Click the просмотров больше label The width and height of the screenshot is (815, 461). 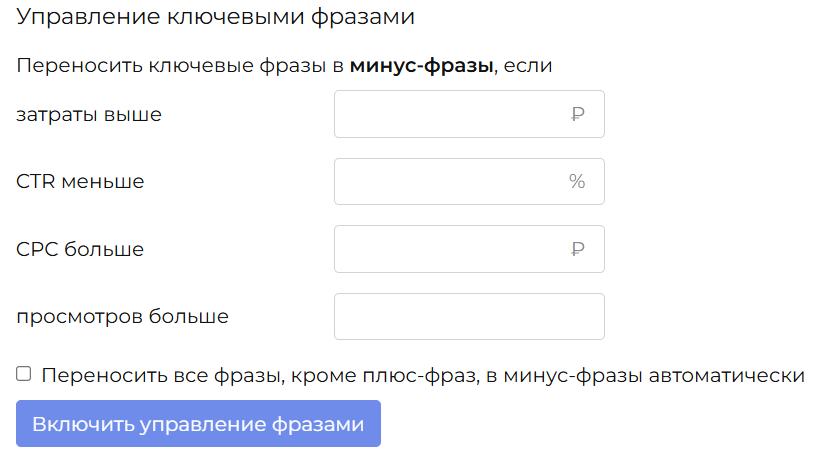(x=123, y=317)
